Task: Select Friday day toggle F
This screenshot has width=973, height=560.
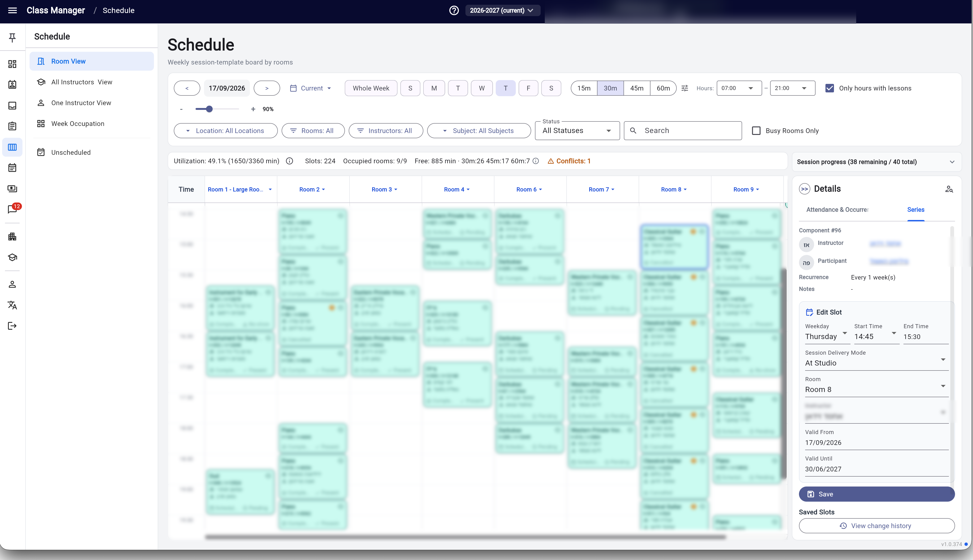Action: [528, 88]
